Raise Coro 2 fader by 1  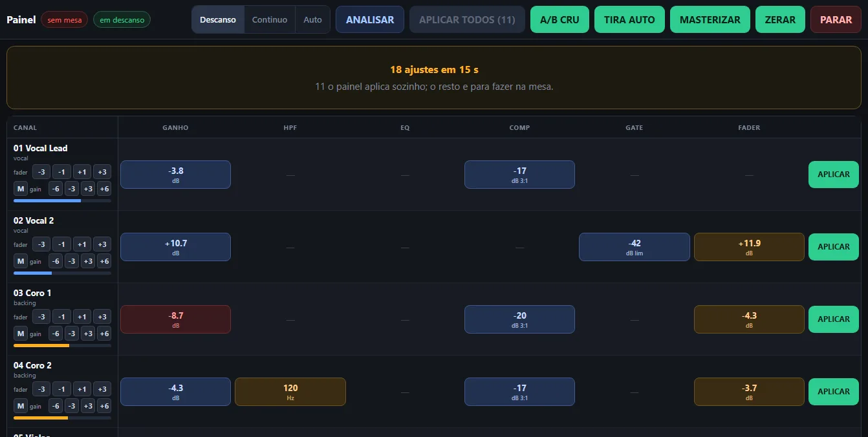point(81,389)
